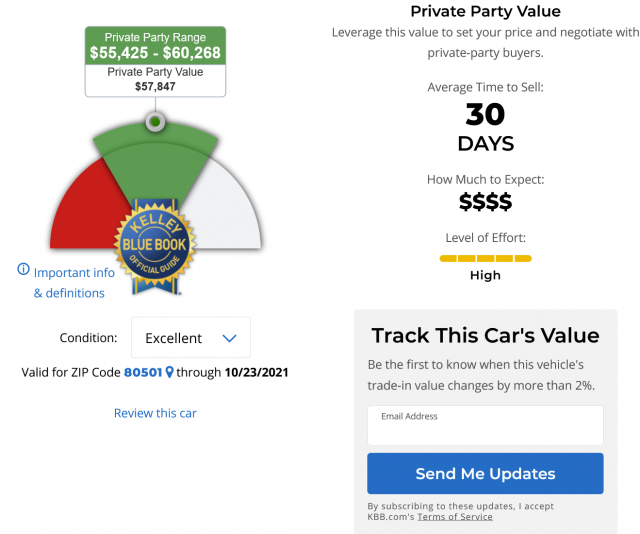The width and height of the screenshot is (640, 534).
Task: Open the Terms of Service link
Action: point(455,516)
